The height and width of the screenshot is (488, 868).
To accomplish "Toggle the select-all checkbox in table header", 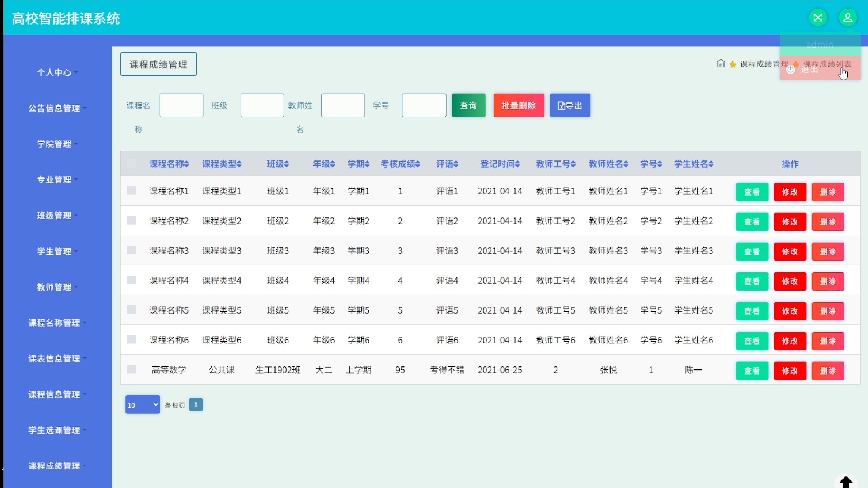I will pos(132,163).
